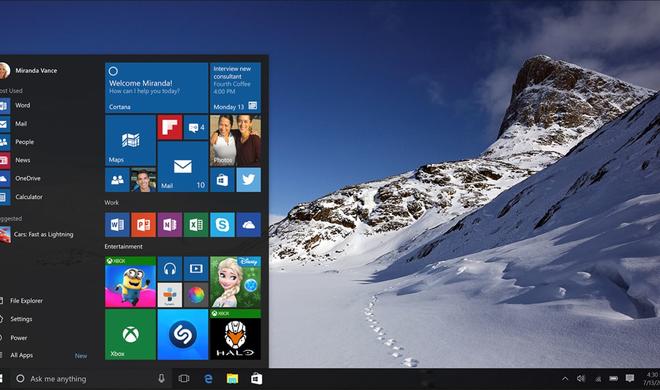Check battery status in system tray
Viewport: 660px width, 390px height.
614,379
